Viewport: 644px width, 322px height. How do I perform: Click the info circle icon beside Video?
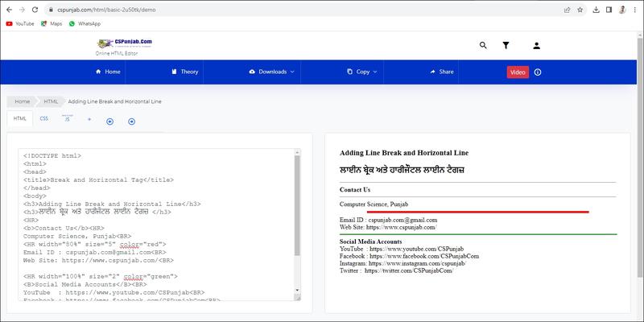[538, 72]
